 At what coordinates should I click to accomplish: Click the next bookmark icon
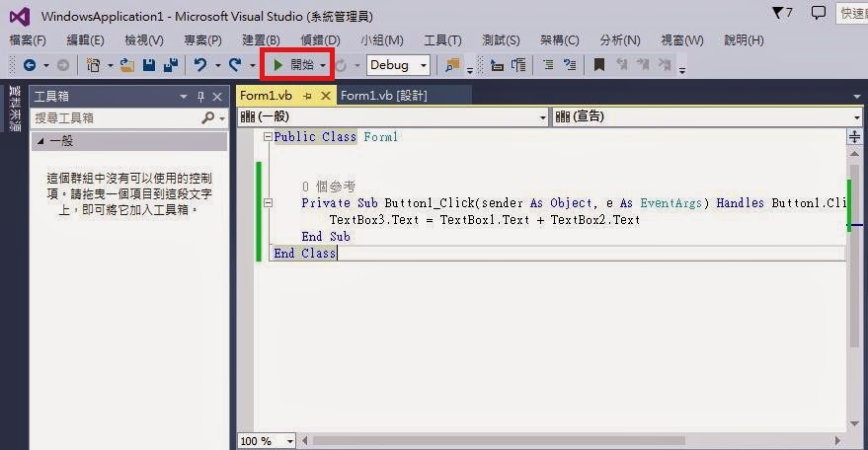tap(643, 65)
